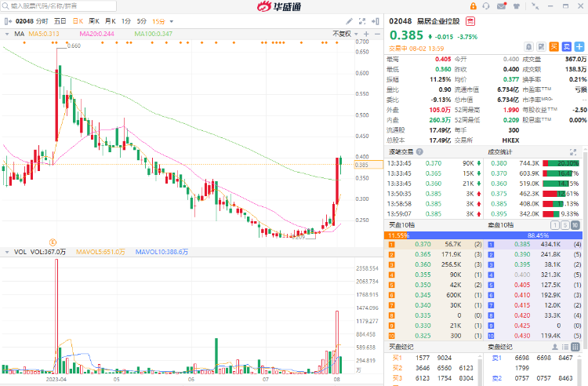Open customer service headset icon
The width and height of the screenshot is (588, 386).
[x=486, y=6]
